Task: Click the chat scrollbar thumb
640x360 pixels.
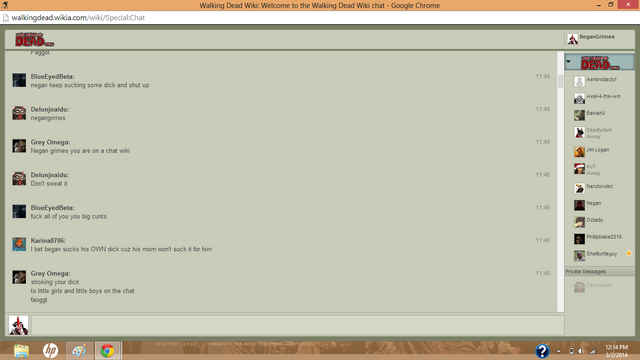Action: (560, 81)
